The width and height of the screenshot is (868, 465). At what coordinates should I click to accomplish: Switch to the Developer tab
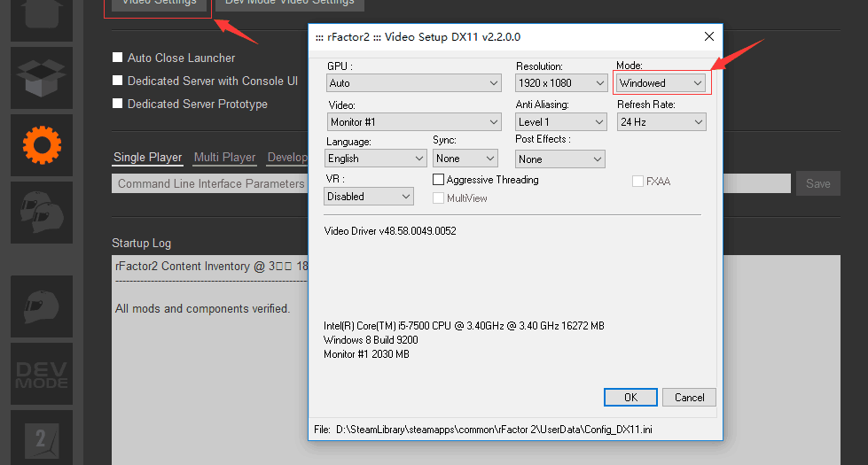(286, 158)
